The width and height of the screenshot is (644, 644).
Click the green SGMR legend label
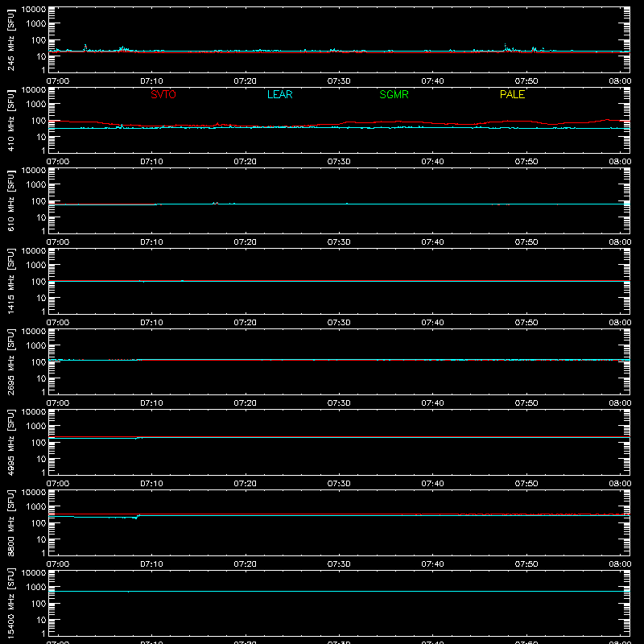(394, 94)
